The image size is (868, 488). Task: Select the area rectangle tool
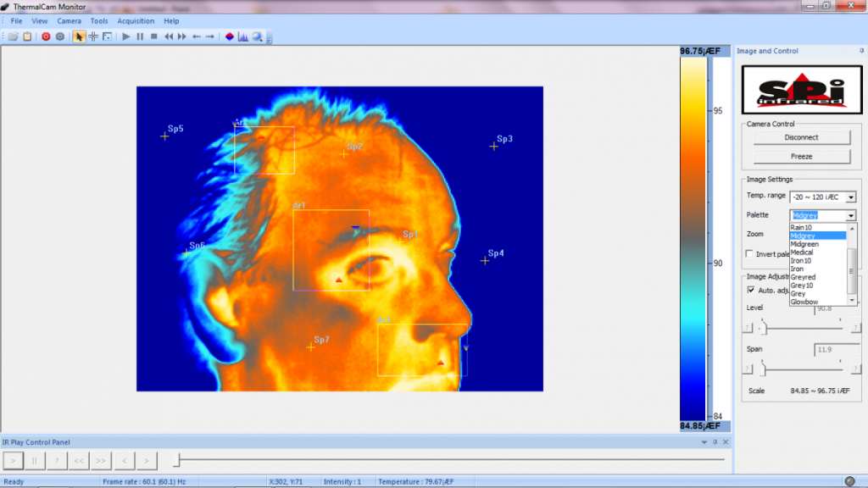click(107, 36)
